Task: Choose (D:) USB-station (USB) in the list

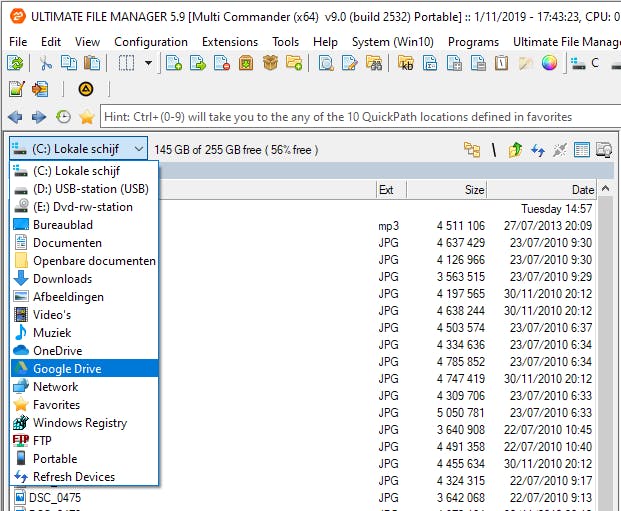Action: tap(90, 189)
